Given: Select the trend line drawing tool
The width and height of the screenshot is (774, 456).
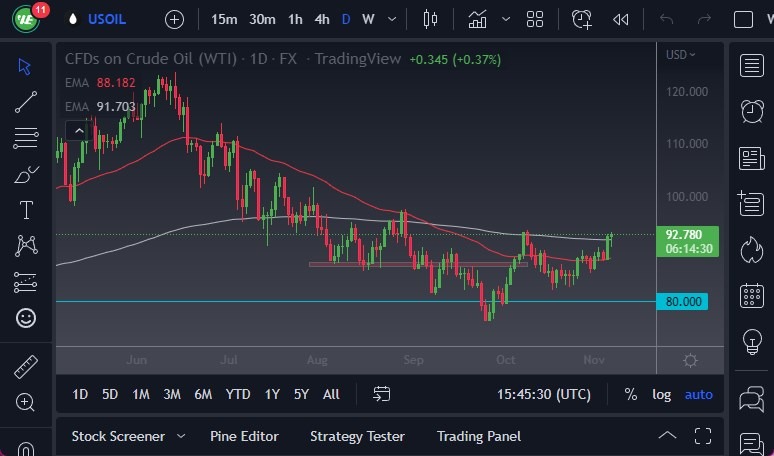Looking at the screenshot, I should click(x=26, y=101).
